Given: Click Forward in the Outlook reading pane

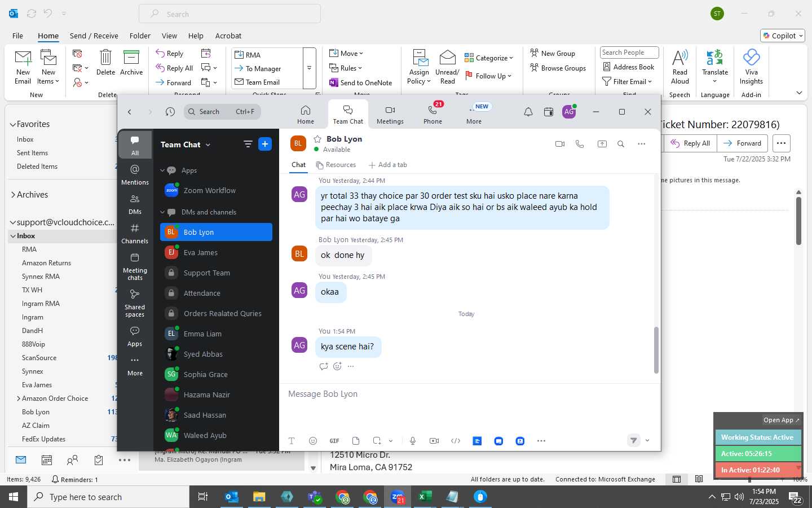Looking at the screenshot, I should click(x=743, y=143).
